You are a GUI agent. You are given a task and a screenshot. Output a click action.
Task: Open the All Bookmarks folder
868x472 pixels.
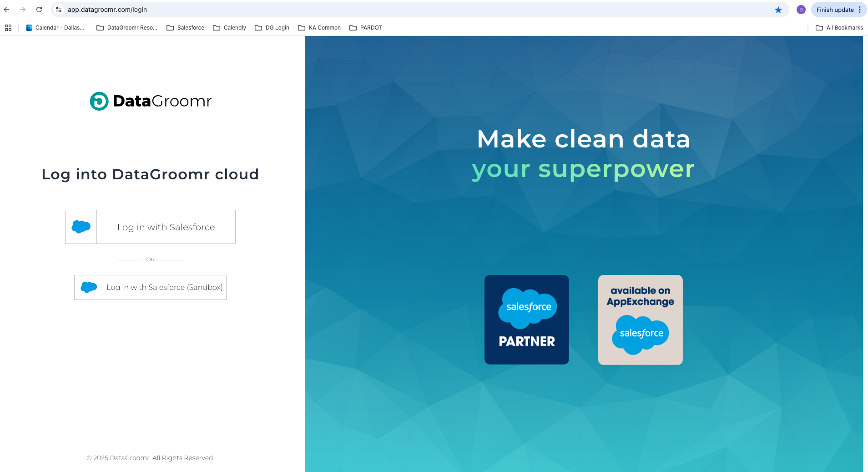tap(839, 28)
